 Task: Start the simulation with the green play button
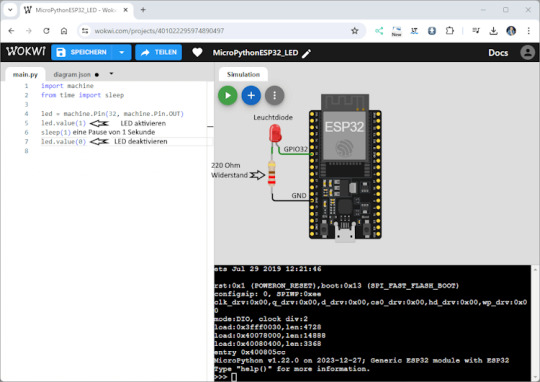(227, 95)
